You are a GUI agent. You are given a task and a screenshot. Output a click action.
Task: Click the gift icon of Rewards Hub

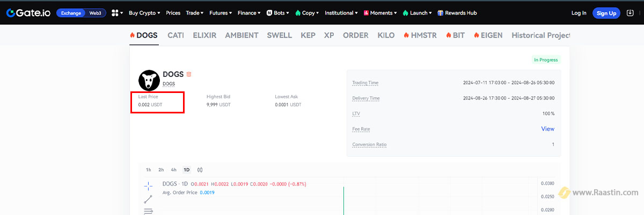[441, 13]
